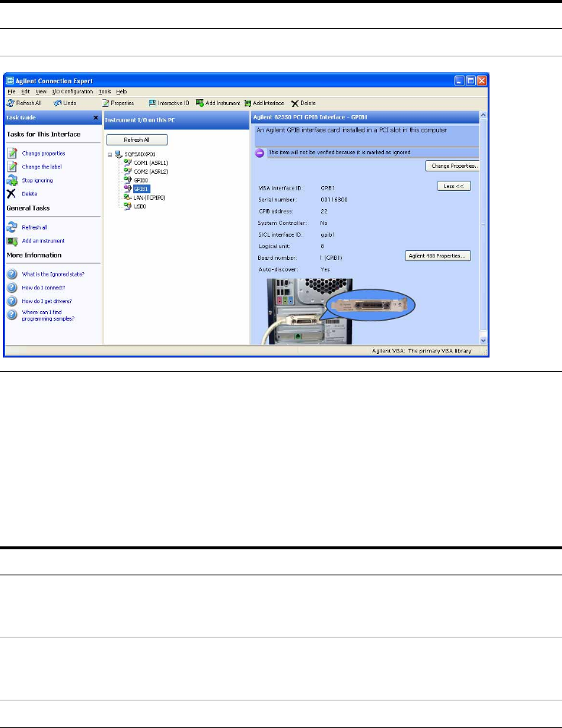562x728 pixels.
Task: Click the Change Properties... button
Action: [x=453, y=166]
